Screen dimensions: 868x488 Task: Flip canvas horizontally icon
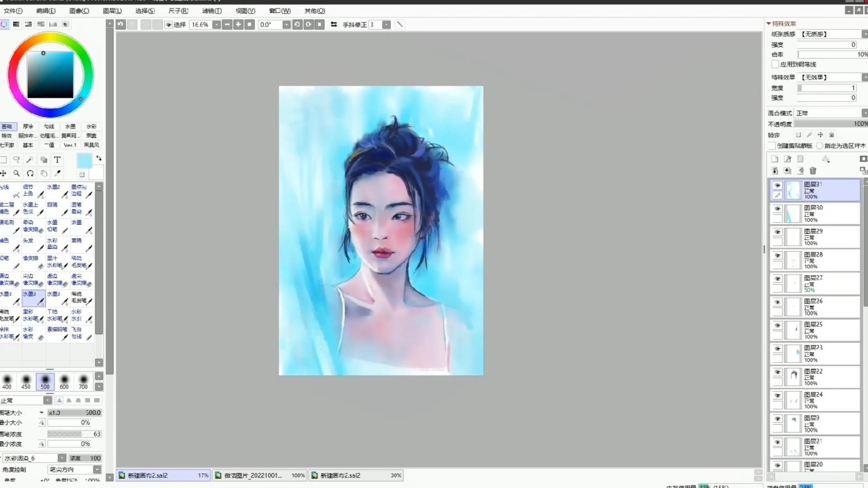[x=334, y=24]
